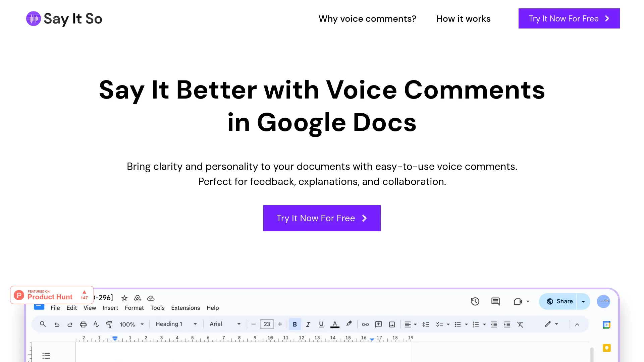The width and height of the screenshot is (644, 362).
Task: Expand the numbered list options arrow
Action: point(484,324)
